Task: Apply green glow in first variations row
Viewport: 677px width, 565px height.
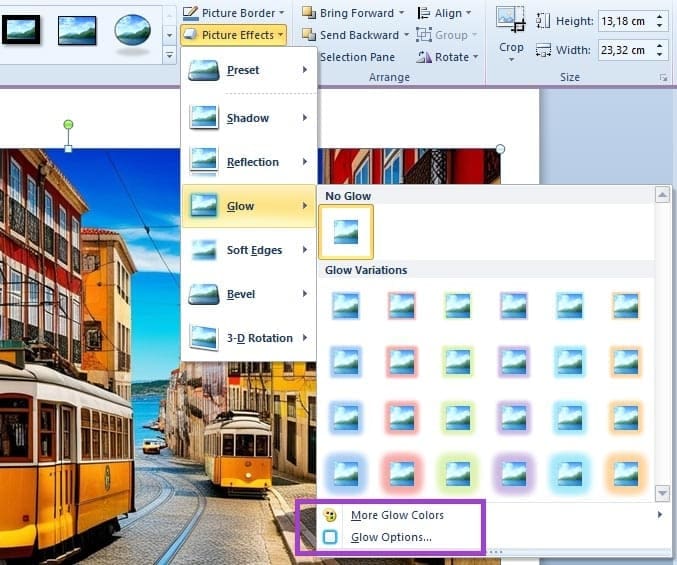Action: [458, 306]
